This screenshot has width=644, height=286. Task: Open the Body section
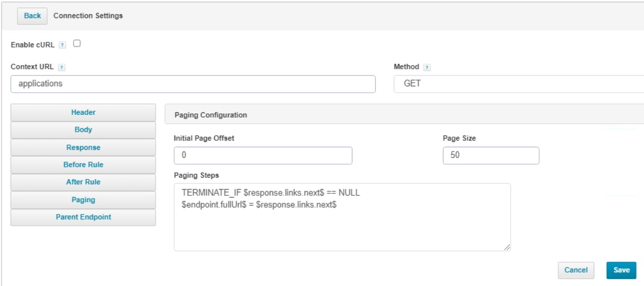[x=83, y=130]
